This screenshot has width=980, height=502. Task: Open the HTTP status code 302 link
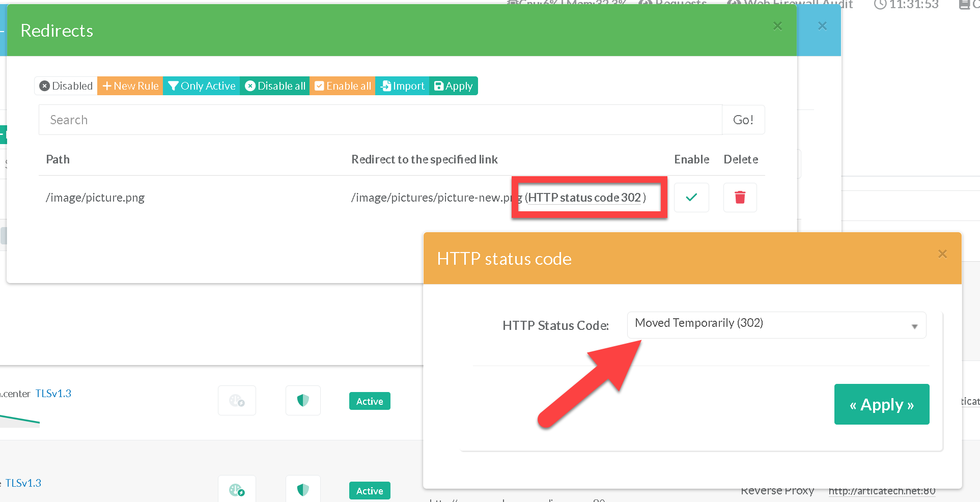pos(585,198)
